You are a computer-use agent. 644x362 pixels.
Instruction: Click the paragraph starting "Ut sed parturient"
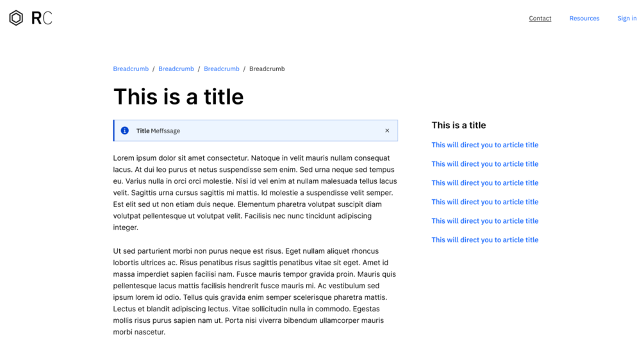(x=255, y=292)
